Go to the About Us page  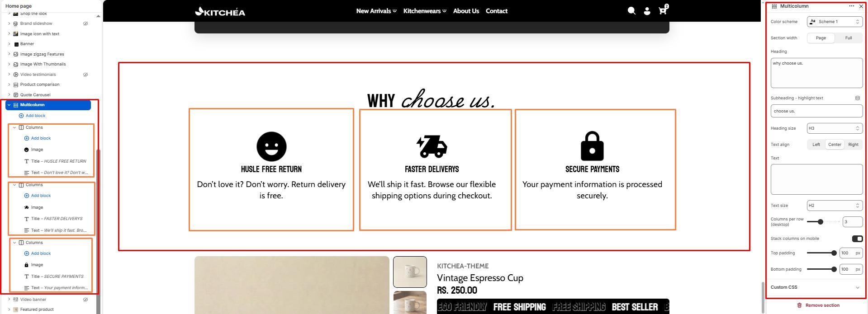(466, 11)
